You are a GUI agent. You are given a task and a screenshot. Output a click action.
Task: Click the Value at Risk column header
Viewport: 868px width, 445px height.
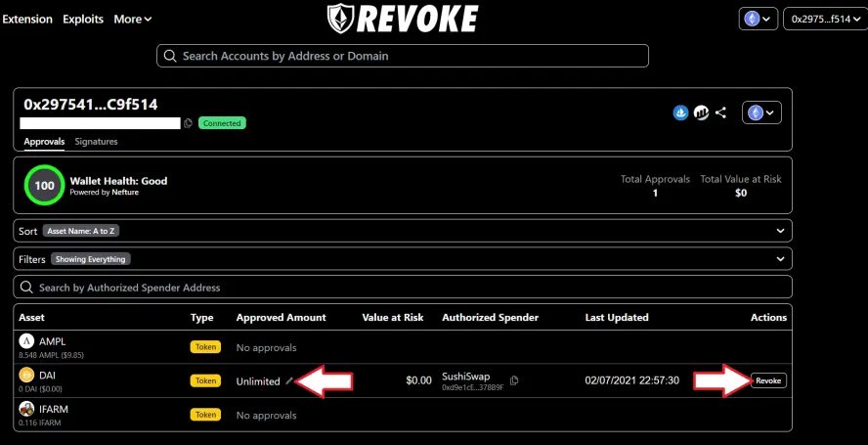click(x=393, y=318)
